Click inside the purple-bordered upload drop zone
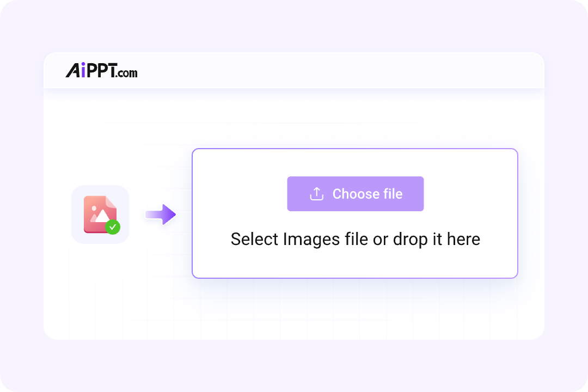 tap(355, 261)
